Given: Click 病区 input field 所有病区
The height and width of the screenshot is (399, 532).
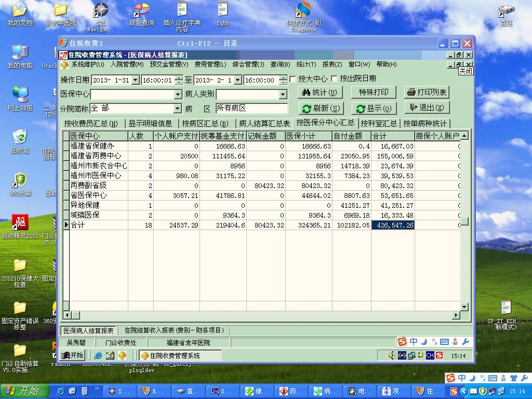Looking at the screenshot, I should coord(251,108).
